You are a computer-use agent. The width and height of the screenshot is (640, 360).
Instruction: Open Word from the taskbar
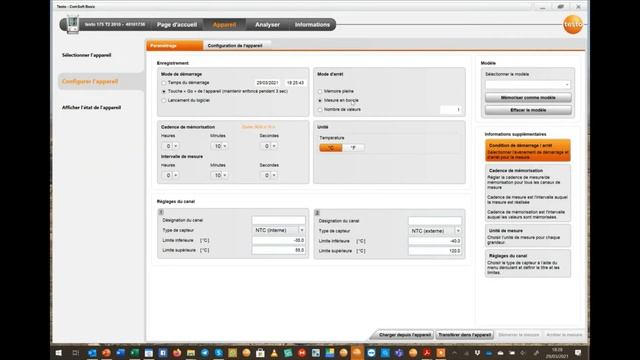point(120,353)
